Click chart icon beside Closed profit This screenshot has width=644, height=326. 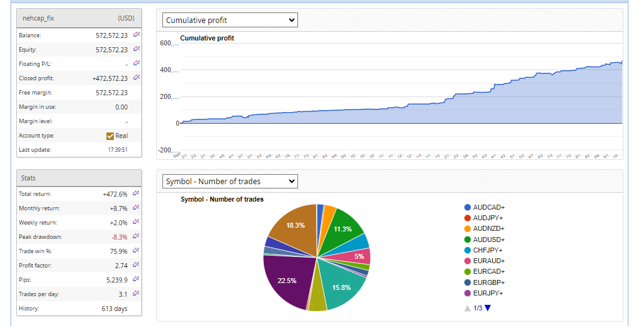136,78
